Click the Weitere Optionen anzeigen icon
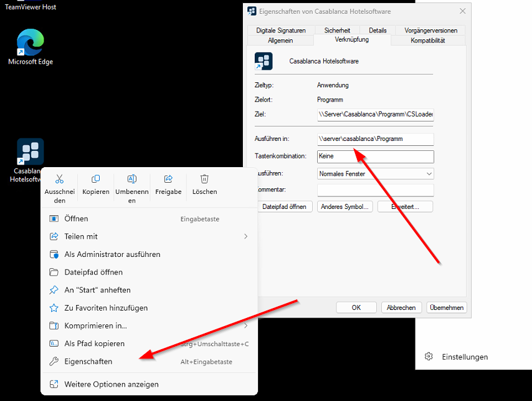532x401 pixels. pyautogui.click(x=54, y=384)
